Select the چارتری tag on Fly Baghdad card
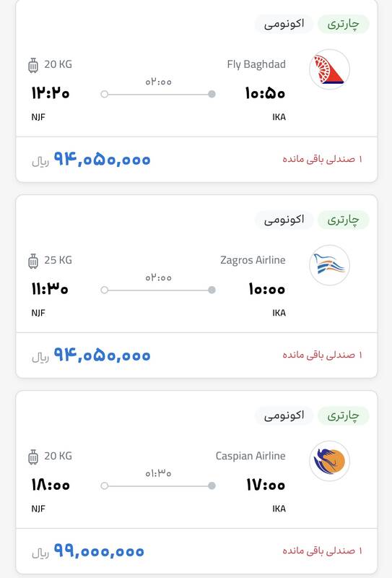The height and width of the screenshot is (578, 392). (x=343, y=24)
